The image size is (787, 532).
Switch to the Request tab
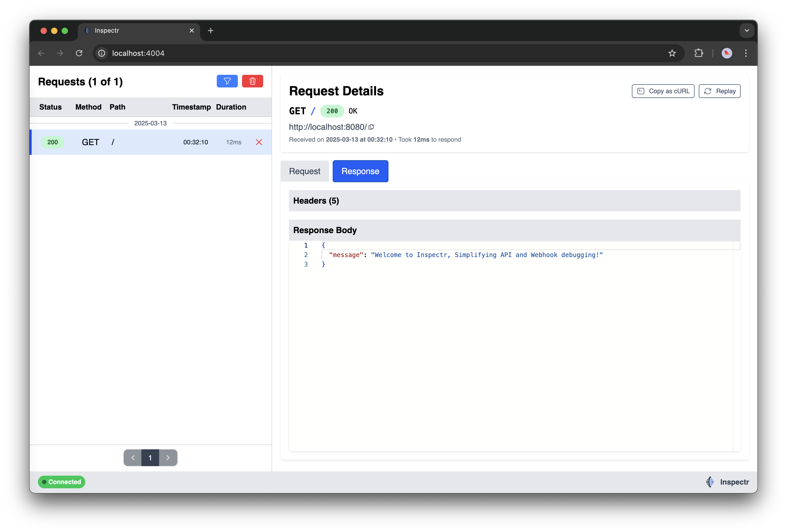(304, 171)
